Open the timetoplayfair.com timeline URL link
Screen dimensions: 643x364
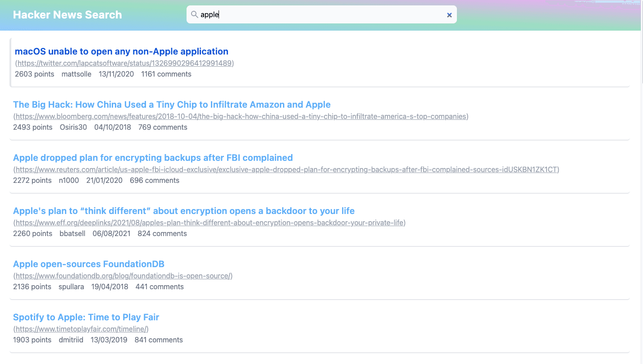81,329
